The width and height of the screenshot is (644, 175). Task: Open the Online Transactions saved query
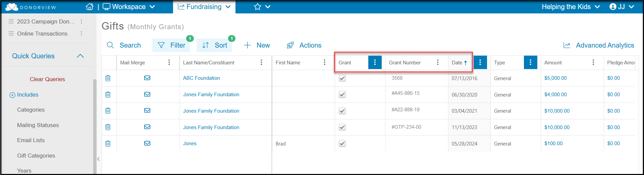coord(42,34)
